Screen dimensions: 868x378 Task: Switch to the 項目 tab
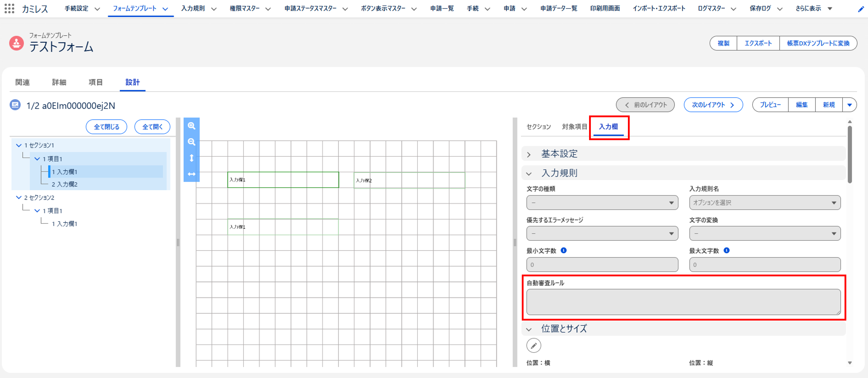coord(95,82)
